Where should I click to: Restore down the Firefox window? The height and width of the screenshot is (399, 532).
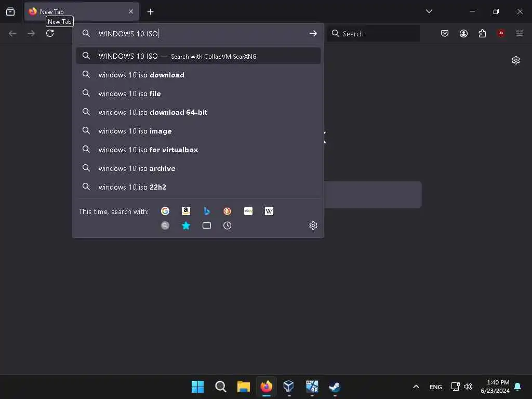coord(496,11)
